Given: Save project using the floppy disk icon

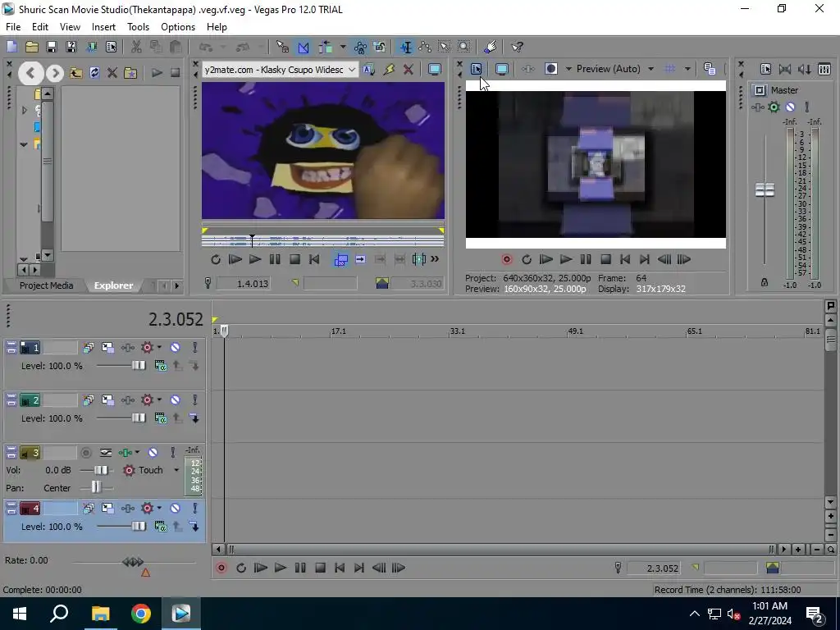Looking at the screenshot, I should tap(52, 47).
